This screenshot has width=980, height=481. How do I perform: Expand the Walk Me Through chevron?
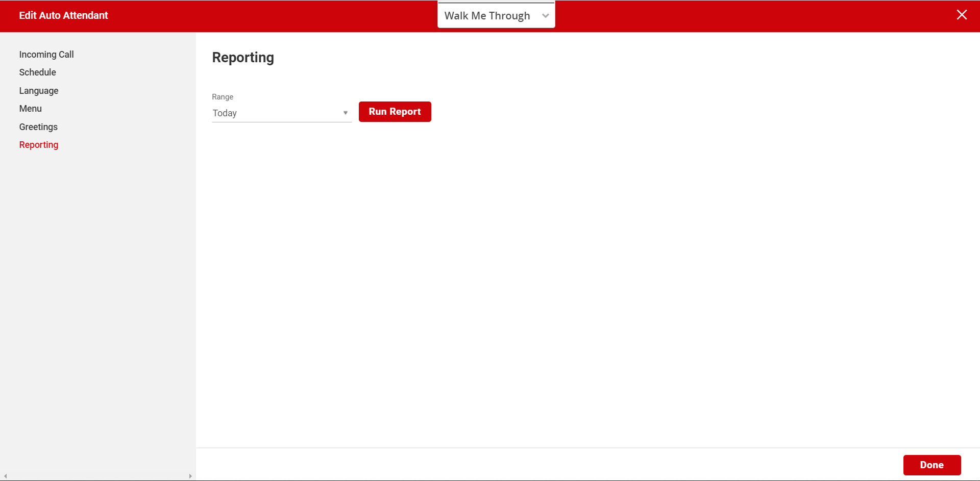tap(546, 16)
